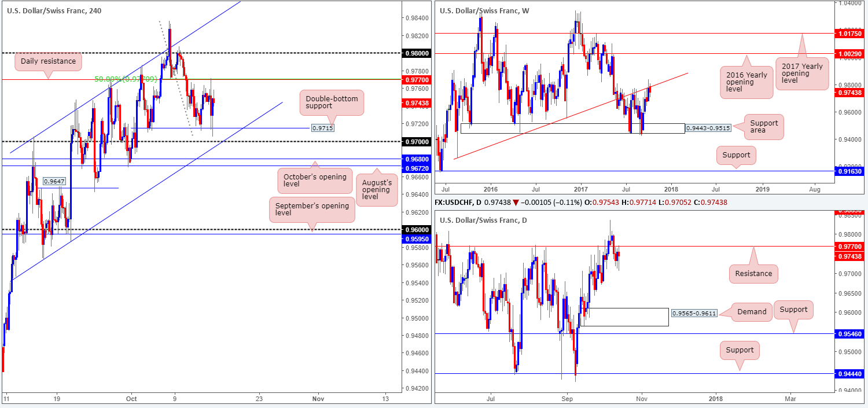Click the daily "Support" callout pointing to 0.95460

coord(793,309)
